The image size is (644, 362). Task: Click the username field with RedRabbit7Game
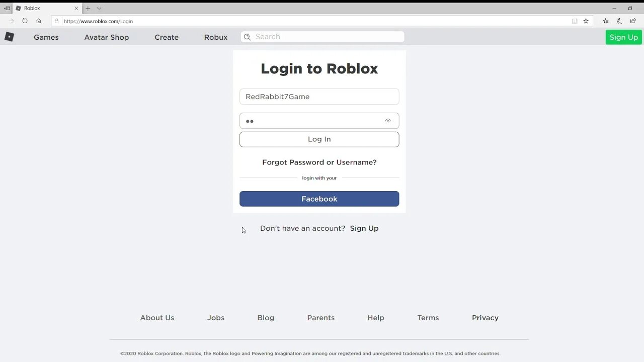(319, 97)
